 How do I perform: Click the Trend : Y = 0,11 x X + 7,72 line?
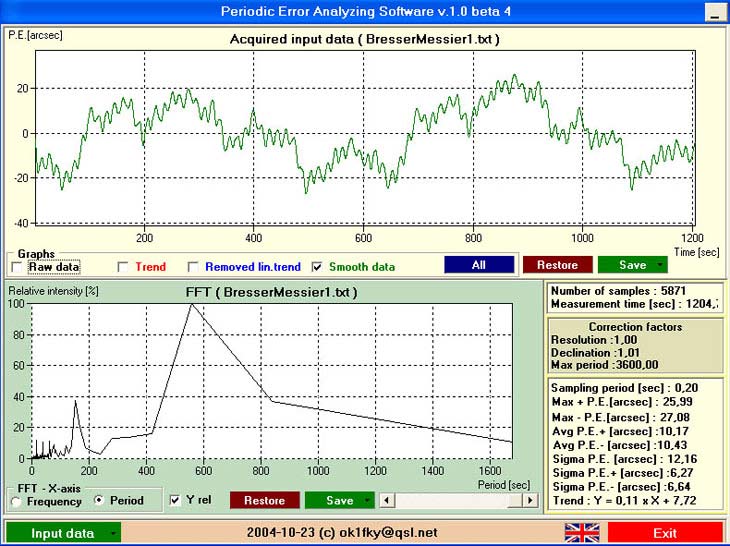pyautogui.click(x=624, y=501)
